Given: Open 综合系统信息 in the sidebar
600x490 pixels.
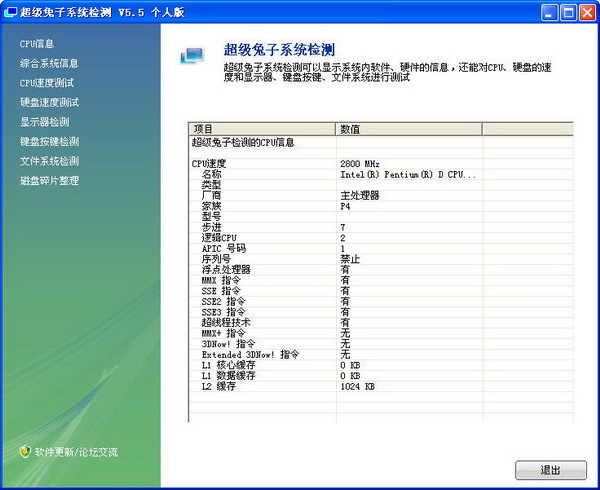Looking at the screenshot, I should tap(49, 63).
